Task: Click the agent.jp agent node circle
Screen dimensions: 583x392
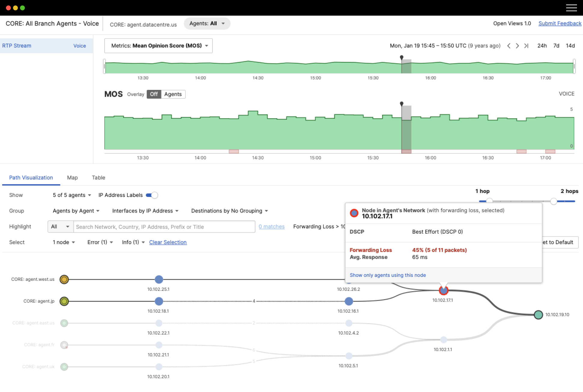Action: point(64,301)
